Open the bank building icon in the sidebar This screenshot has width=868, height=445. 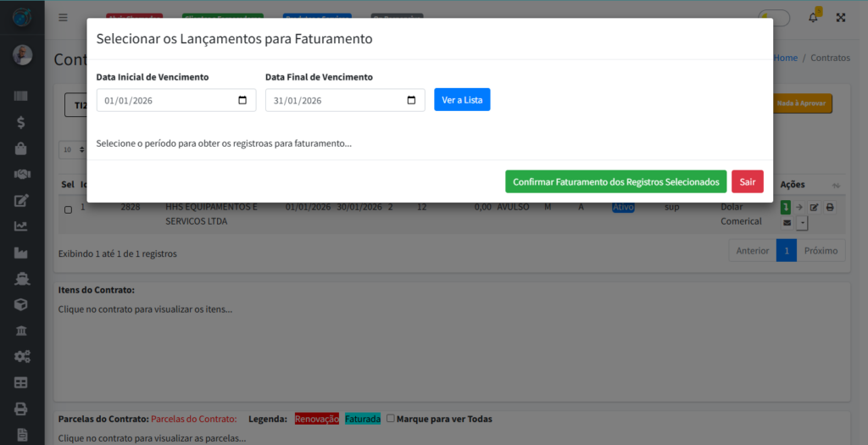[21, 330]
